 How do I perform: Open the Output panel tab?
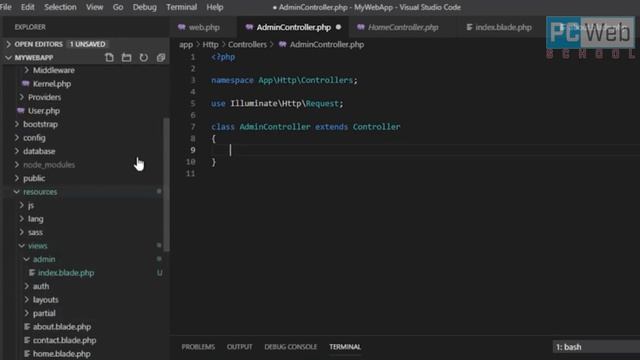239,347
